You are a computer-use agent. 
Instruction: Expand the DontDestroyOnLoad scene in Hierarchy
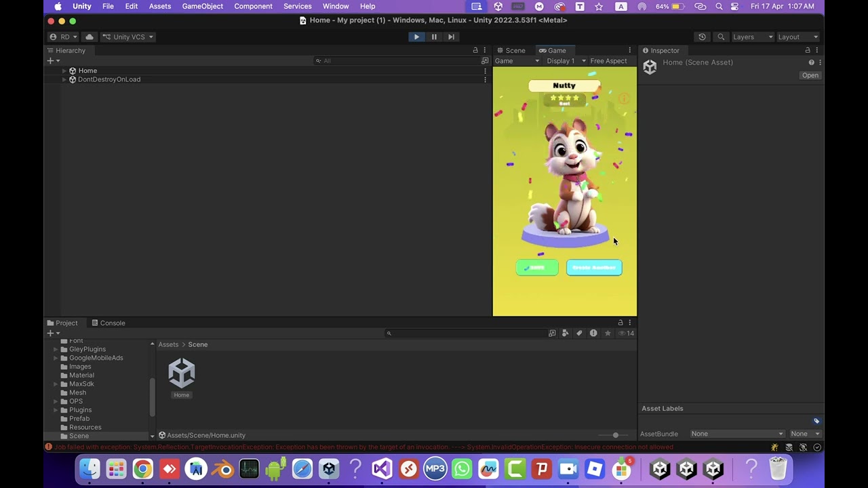click(x=64, y=79)
